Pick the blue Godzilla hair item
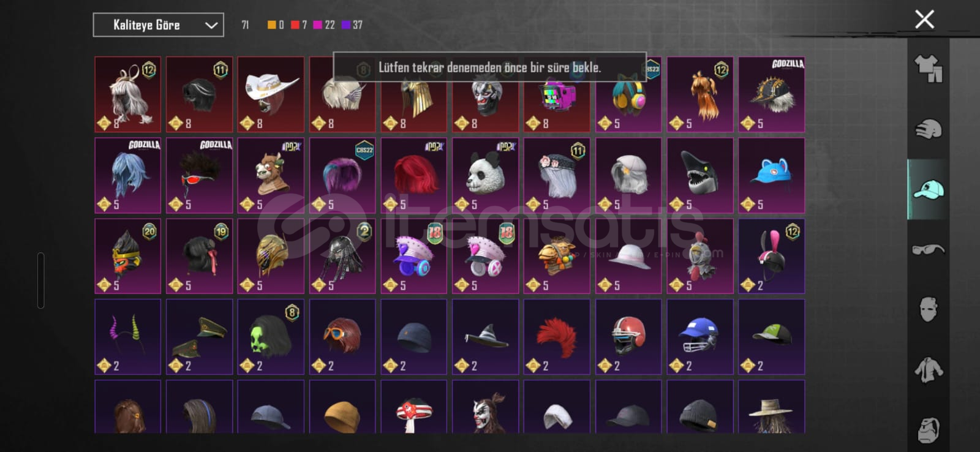 127,175
